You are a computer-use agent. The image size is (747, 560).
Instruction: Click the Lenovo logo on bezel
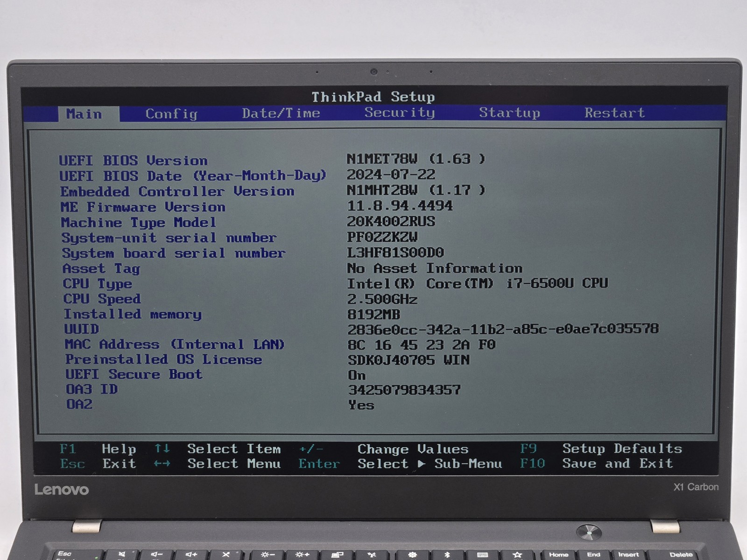(x=62, y=490)
